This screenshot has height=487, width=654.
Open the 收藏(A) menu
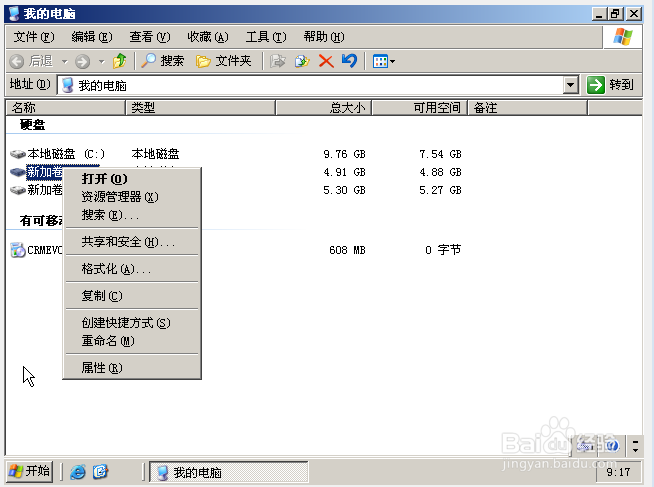point(208,37)
